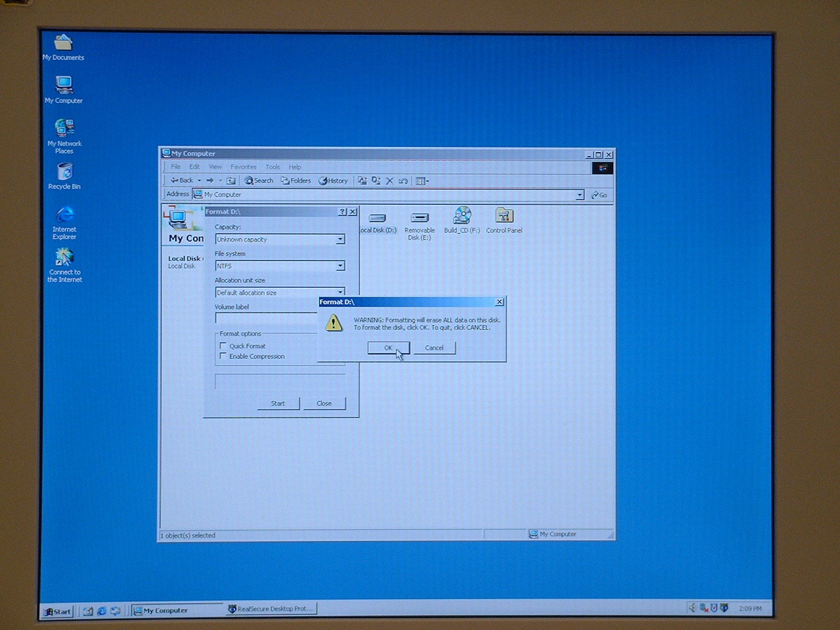Click OK in the format warning dialog

click(x=388, y=348)
